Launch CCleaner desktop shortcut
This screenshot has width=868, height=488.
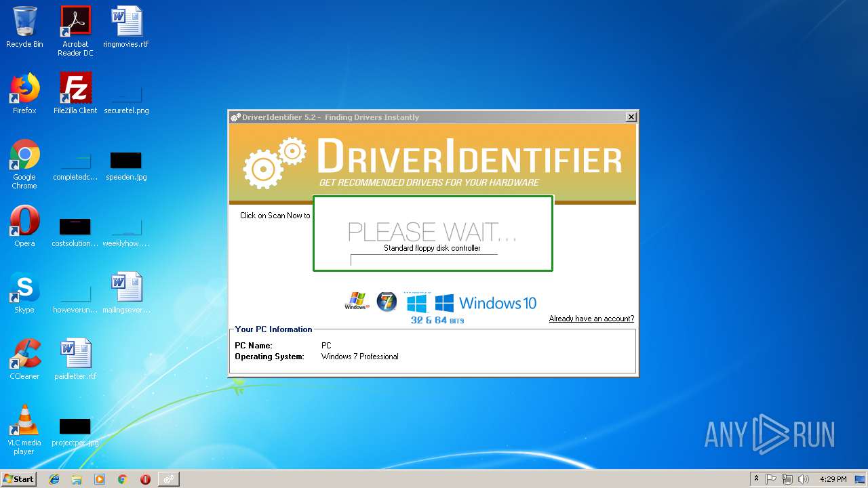tap(24, 359)
